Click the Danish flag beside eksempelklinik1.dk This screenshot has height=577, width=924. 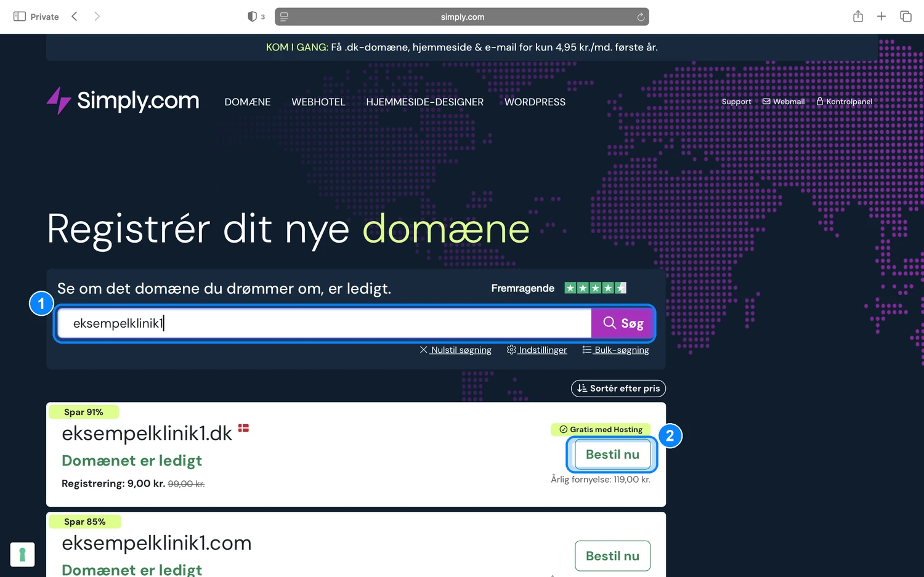[x=243, y=427]
